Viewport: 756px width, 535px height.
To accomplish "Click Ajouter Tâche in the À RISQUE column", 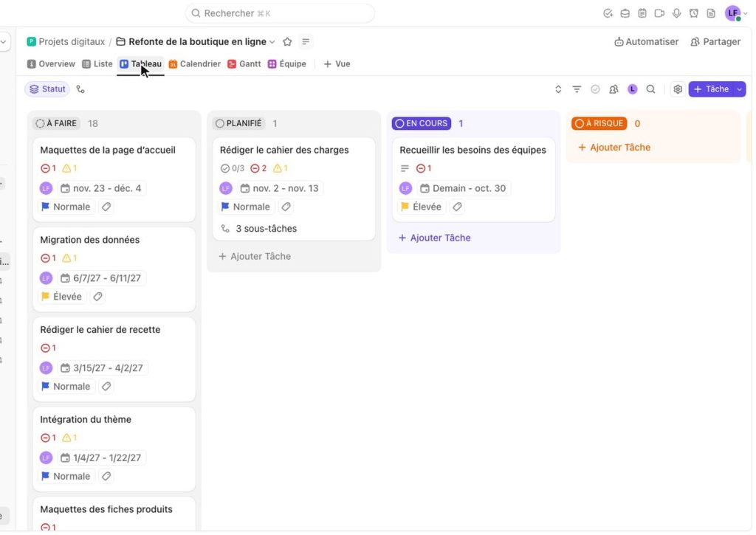I will tap(614, 148).
